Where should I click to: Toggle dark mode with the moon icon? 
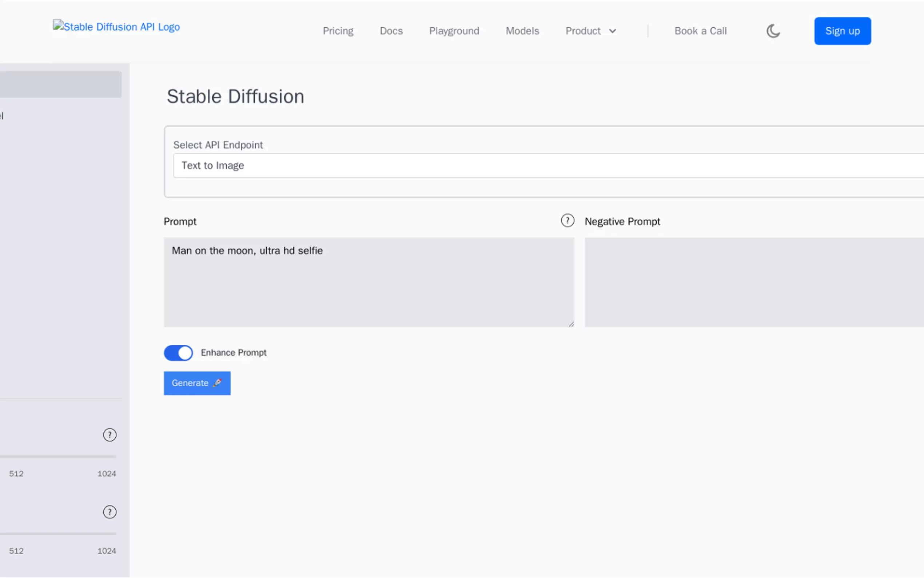773,31
